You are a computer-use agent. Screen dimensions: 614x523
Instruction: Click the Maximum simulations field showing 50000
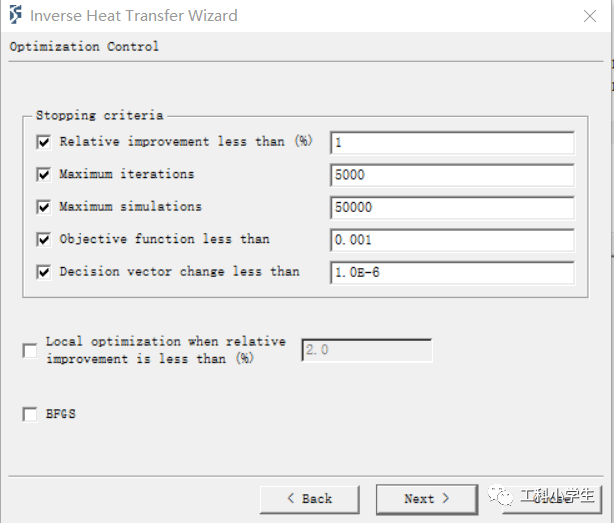[x=452, y=207]
